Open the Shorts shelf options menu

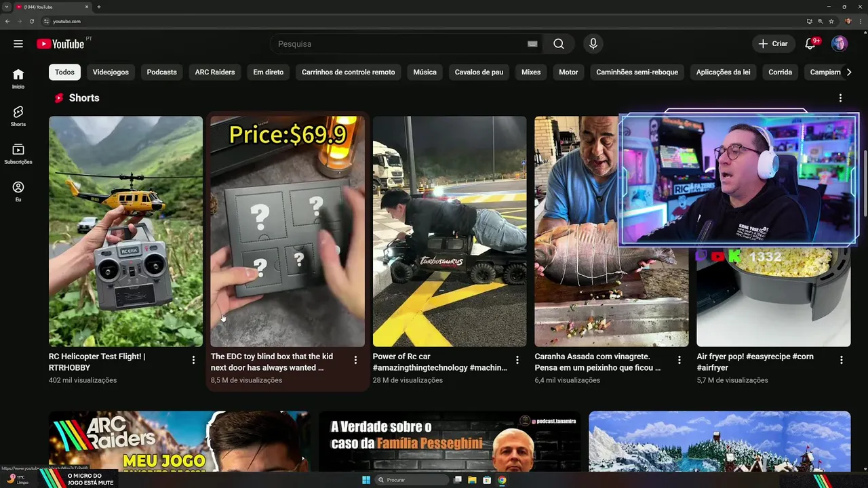click(x=840, y=98)
